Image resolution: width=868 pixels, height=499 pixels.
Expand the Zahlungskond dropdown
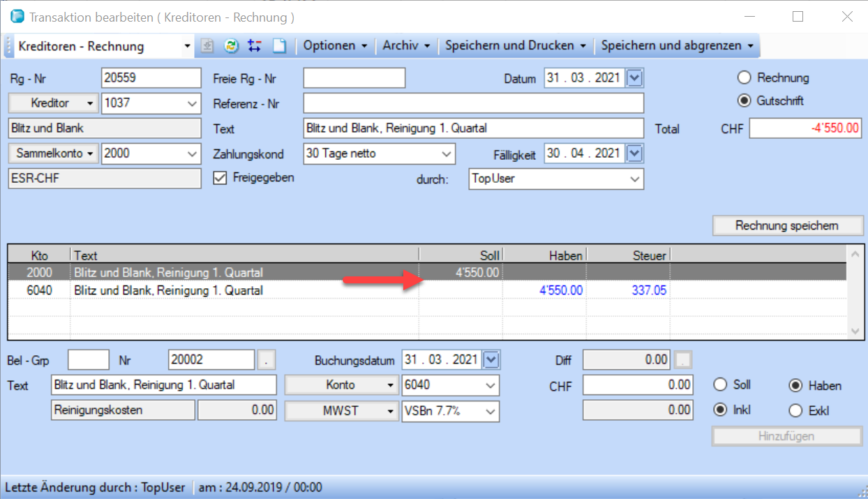[x=446, y=154]
